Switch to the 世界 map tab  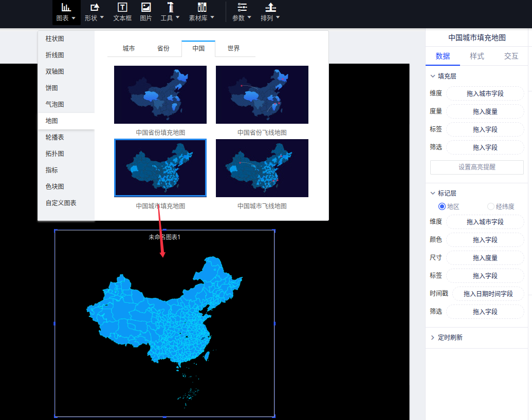pyautogui.click(x=234, y=48)
